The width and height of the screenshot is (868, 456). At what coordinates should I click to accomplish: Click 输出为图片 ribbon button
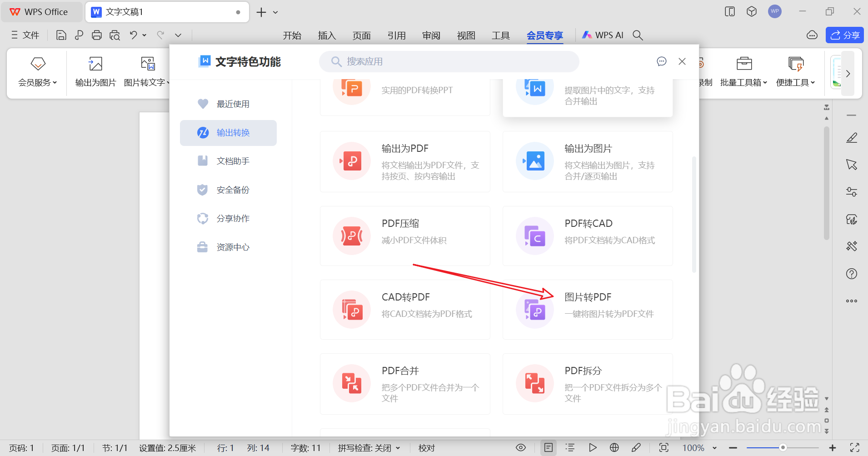[x=95, y=71]
